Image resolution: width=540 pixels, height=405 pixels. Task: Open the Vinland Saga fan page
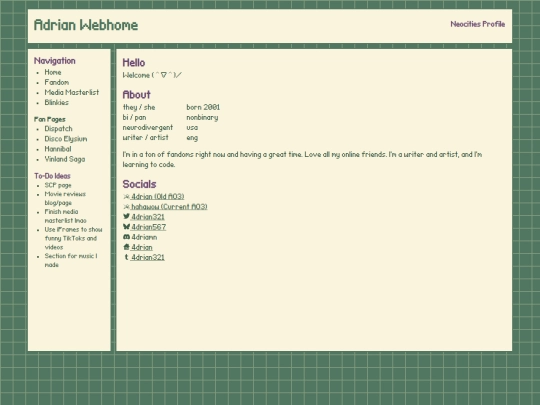[x=65, y=159]
